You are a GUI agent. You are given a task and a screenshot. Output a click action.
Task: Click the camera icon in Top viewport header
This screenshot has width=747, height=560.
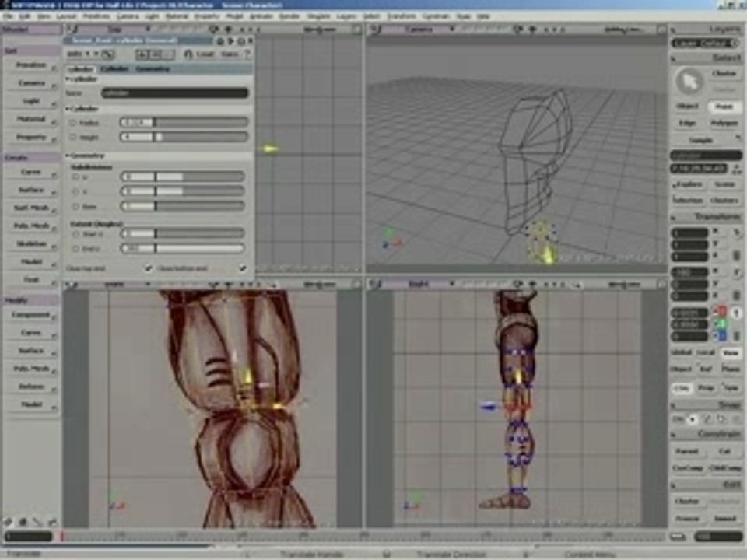click(213, 30)
